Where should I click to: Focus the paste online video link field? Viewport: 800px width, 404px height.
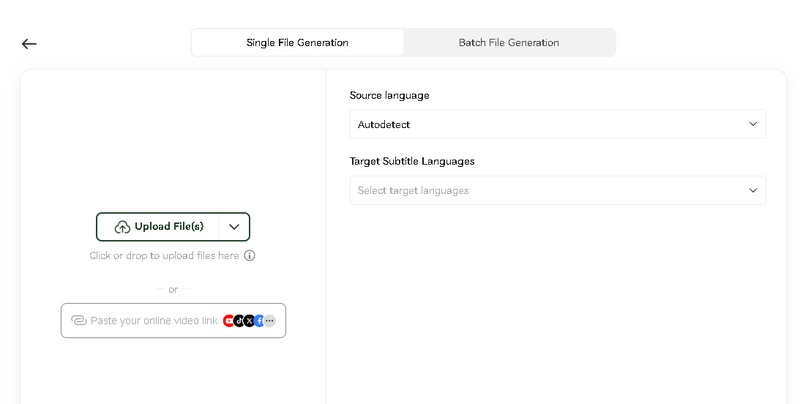[150, 321]
